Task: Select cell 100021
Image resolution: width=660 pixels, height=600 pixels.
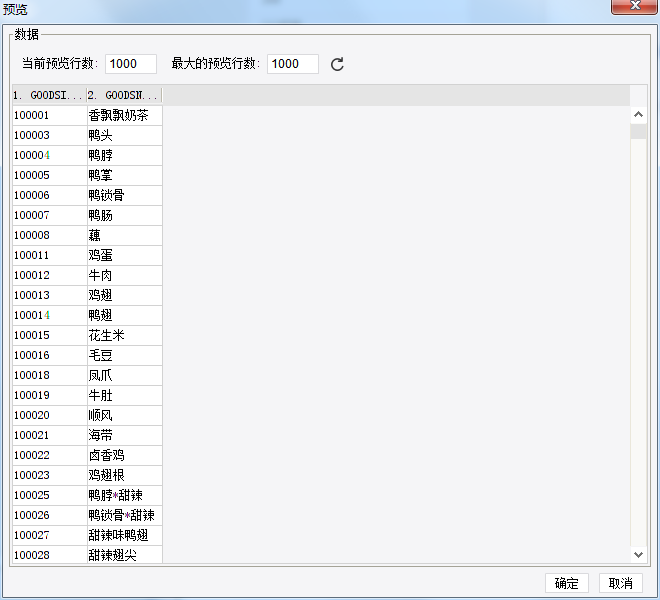Action: (50, 435)
